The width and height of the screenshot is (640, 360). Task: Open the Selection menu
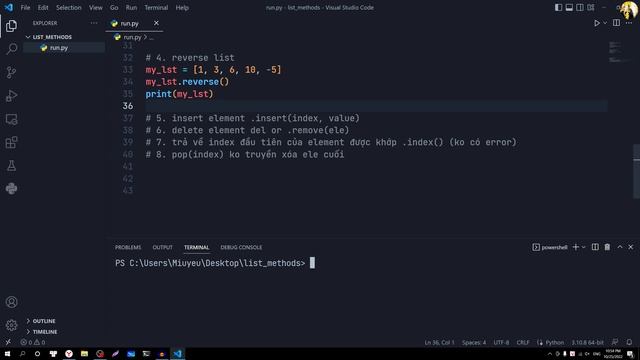tap(69, 7)
